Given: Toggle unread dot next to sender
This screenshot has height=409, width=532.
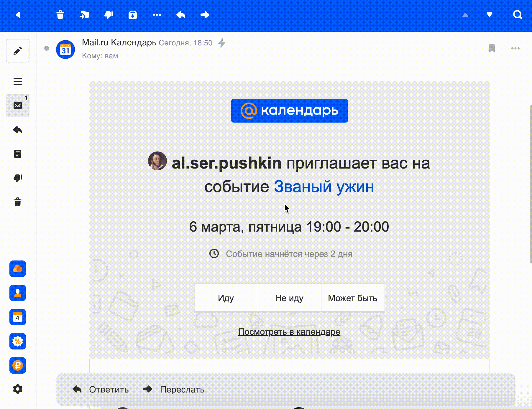Looking at the screenshot, I should [x=47, y=48].
